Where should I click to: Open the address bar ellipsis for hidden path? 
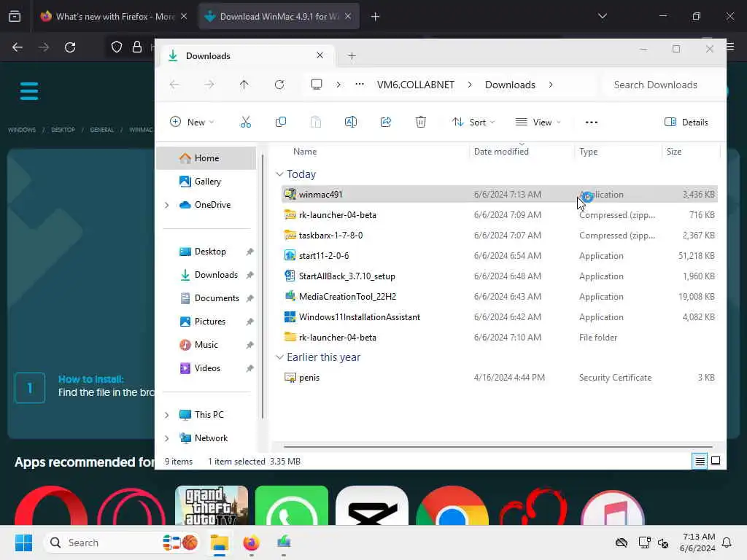360,85
